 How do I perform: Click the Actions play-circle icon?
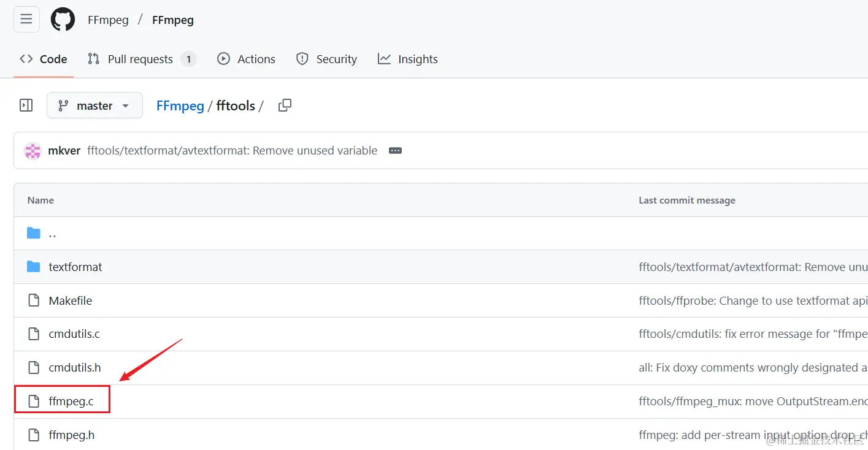pyautogui.click(x=224, y=59)
